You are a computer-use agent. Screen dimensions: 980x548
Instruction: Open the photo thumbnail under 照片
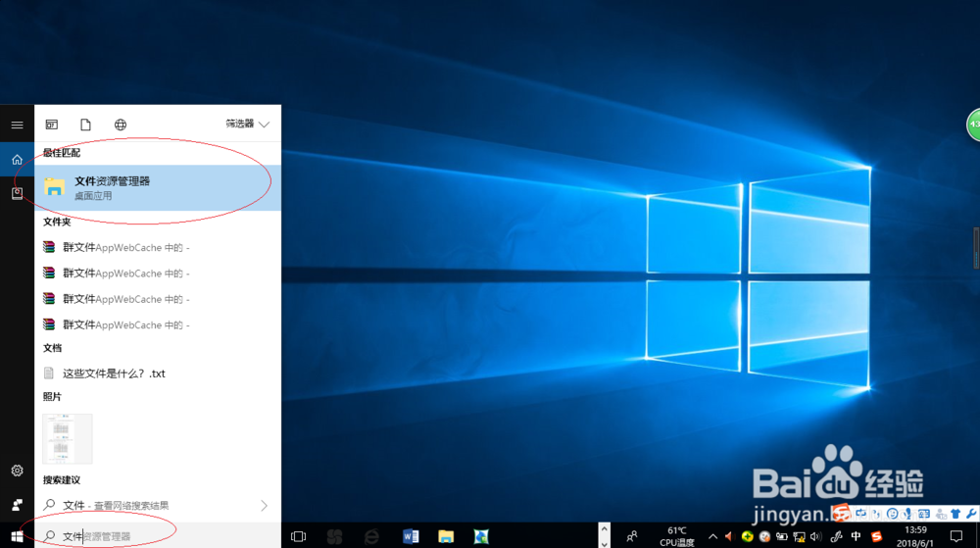(68, 438)
